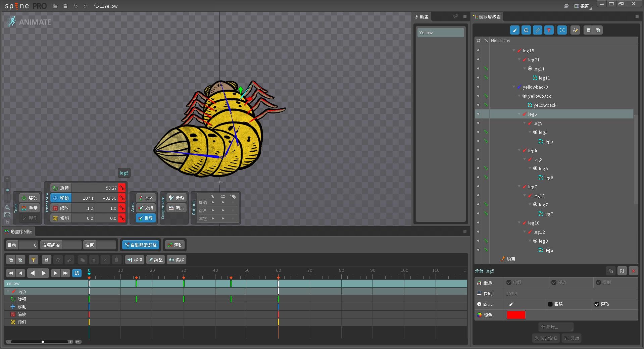Toggle the bones filter in hierarchy toolbar
The height and width of the screenshot is (349, 644).
514,30
